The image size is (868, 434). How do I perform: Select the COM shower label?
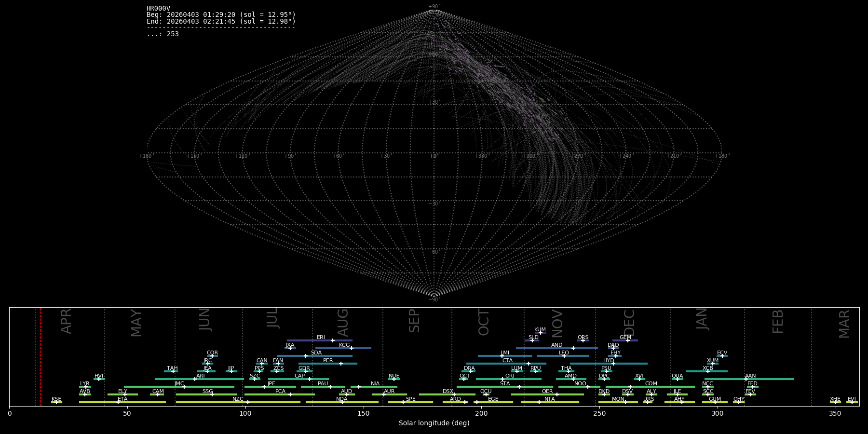(x=651, y=383)
